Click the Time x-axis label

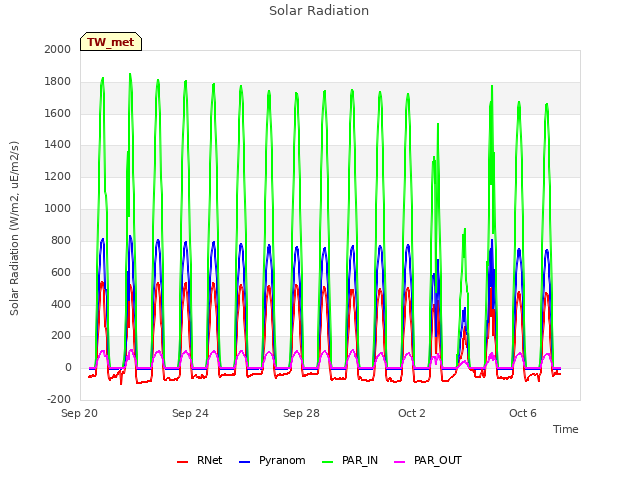click(x=565, y=429)
